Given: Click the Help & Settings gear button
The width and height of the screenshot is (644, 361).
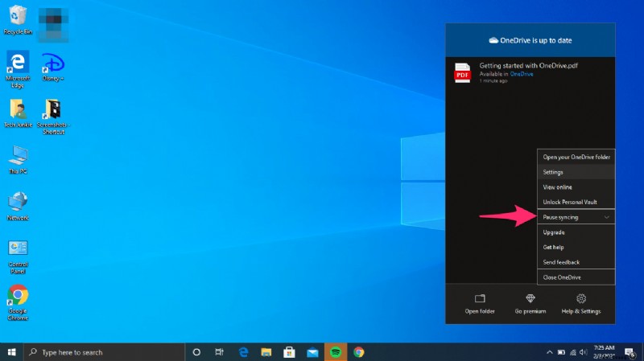Looking at the screenshot, I should [x=580, y=304].
